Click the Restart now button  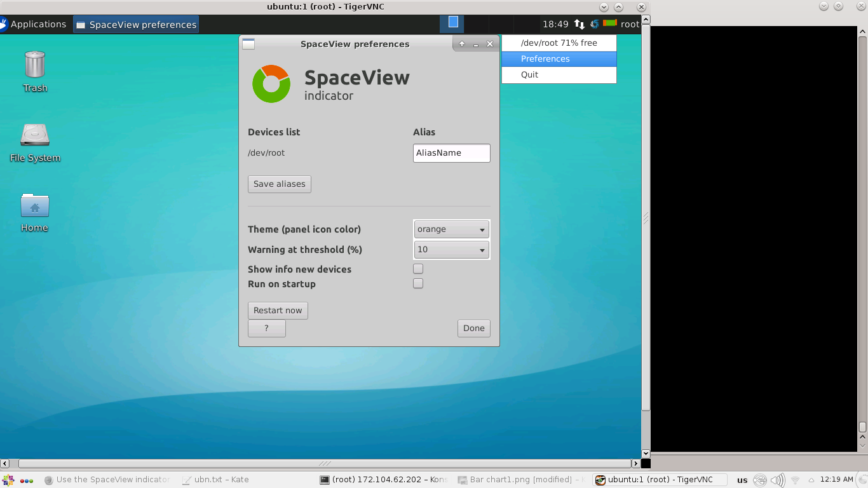point(278,310)
